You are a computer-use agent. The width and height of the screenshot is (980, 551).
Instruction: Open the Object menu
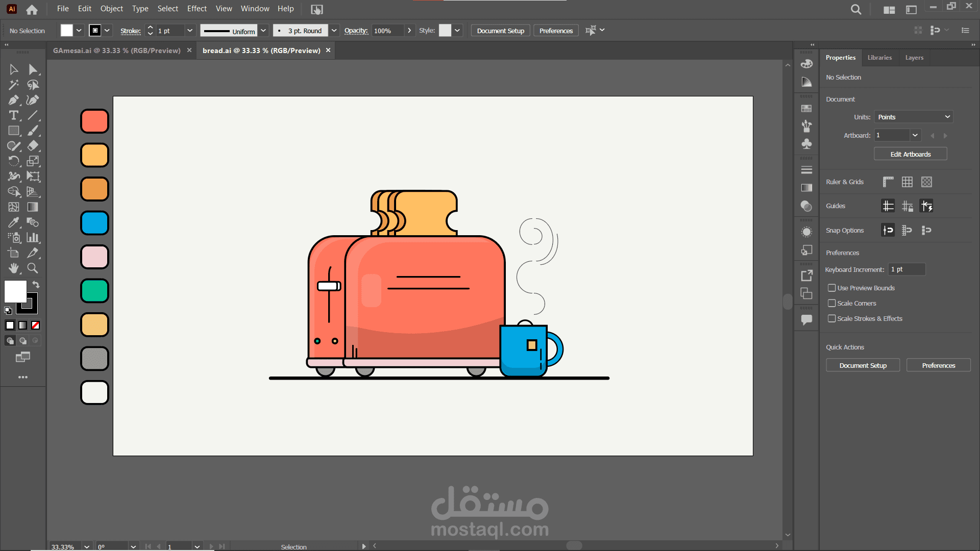tap(111, 9)
